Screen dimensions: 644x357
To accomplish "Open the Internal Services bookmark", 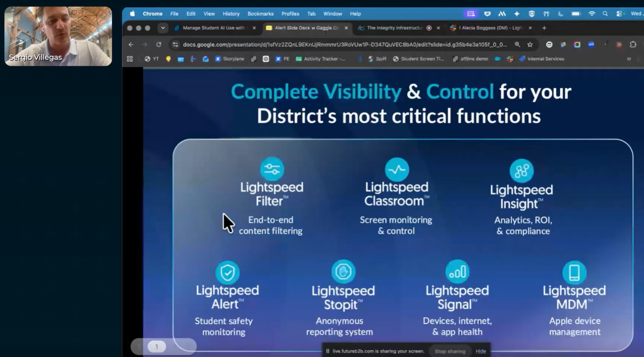I will [x=542, y=59].
